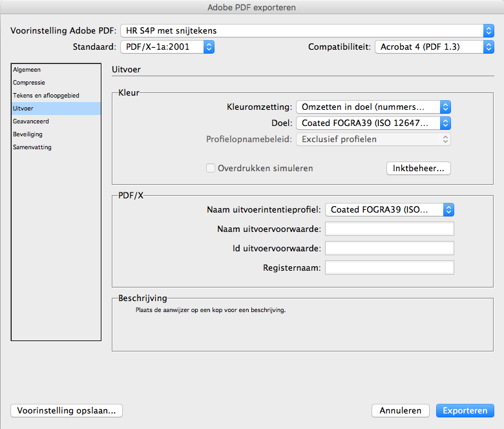This screenshot has height=429, width=504.
Task: Expand the Standaard PDF/X-1a:2001 dropdown
Action: [167, 47]
